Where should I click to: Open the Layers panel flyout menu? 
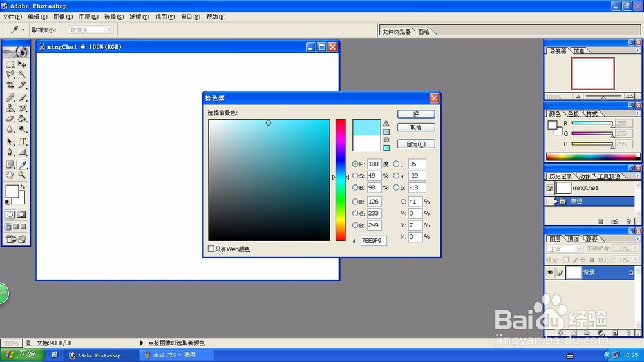638,238
